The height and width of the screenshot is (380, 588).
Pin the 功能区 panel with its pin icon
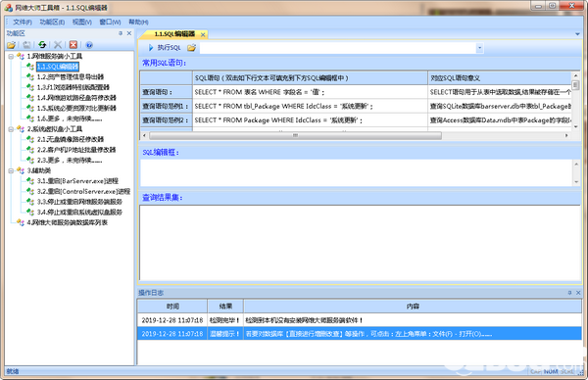click(x=121, y=33)
